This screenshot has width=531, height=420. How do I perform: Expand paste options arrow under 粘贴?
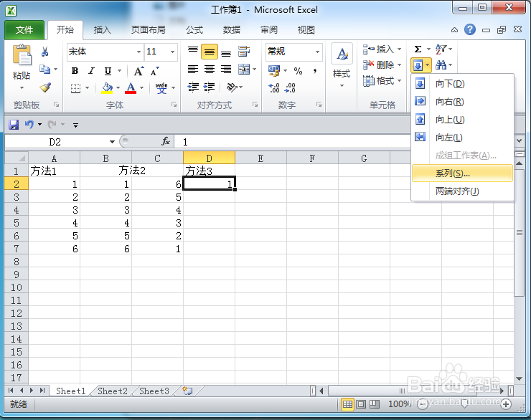point(22,88)
